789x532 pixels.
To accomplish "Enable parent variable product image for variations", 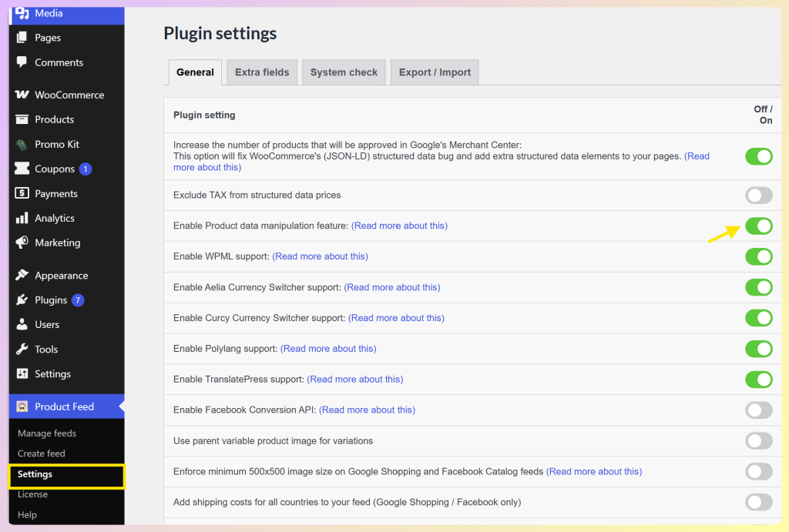I will point(759,441).
